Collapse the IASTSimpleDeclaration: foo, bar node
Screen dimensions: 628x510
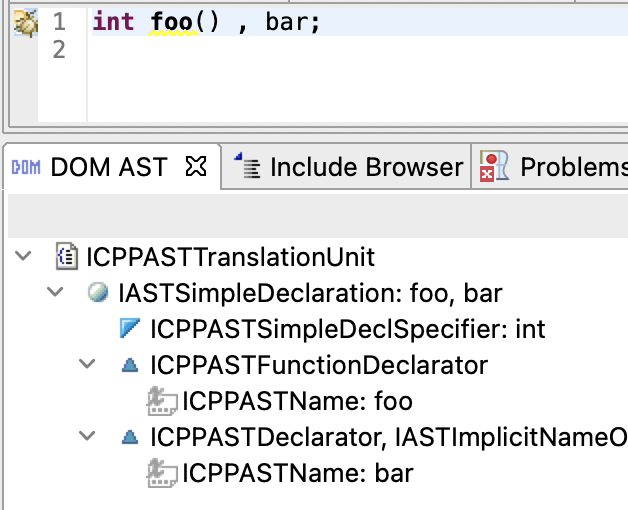[56, 293]
